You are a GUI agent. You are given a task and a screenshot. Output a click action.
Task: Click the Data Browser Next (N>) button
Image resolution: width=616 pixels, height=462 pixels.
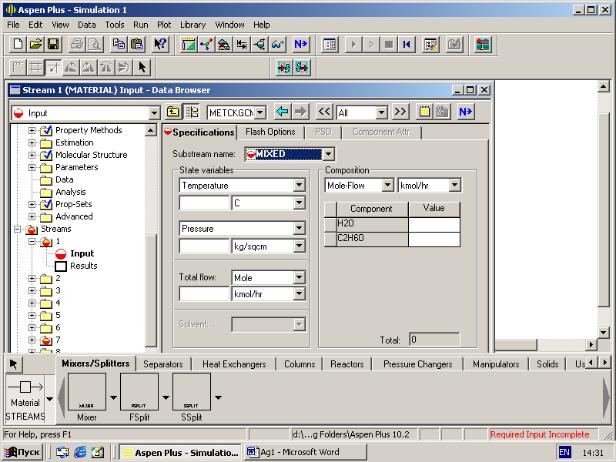466,112
